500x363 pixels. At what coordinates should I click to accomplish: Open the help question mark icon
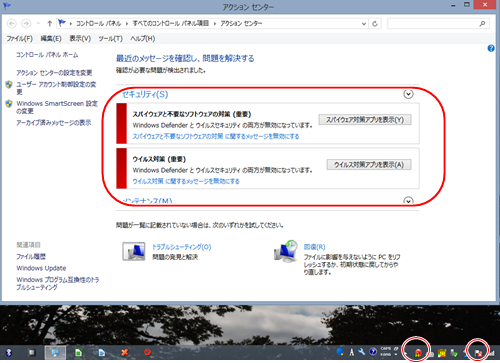(491, 49)
